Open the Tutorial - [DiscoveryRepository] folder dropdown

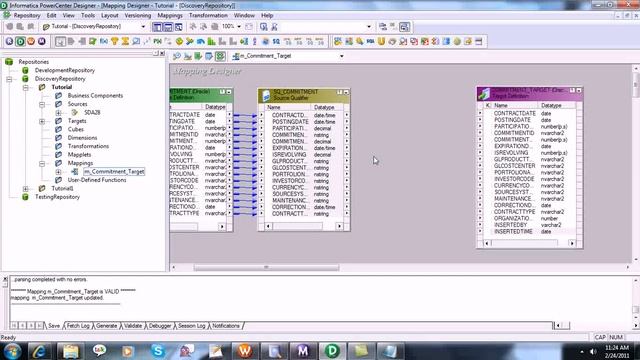(143, 27)
